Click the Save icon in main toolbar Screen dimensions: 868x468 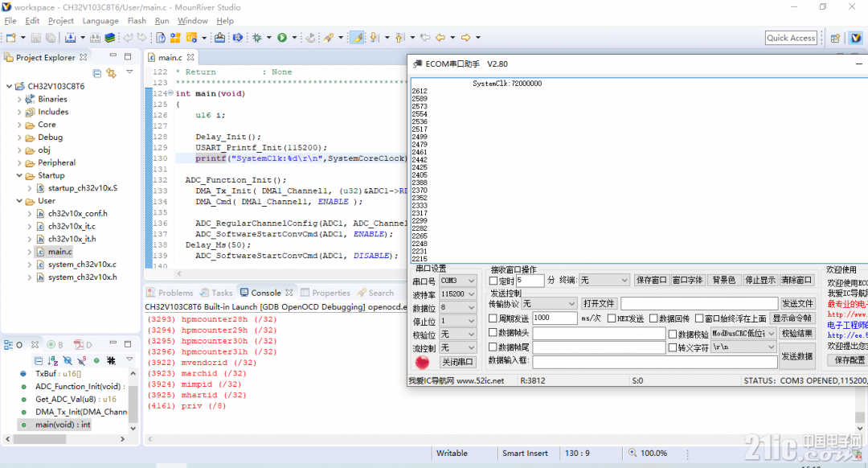click(36, 38)
